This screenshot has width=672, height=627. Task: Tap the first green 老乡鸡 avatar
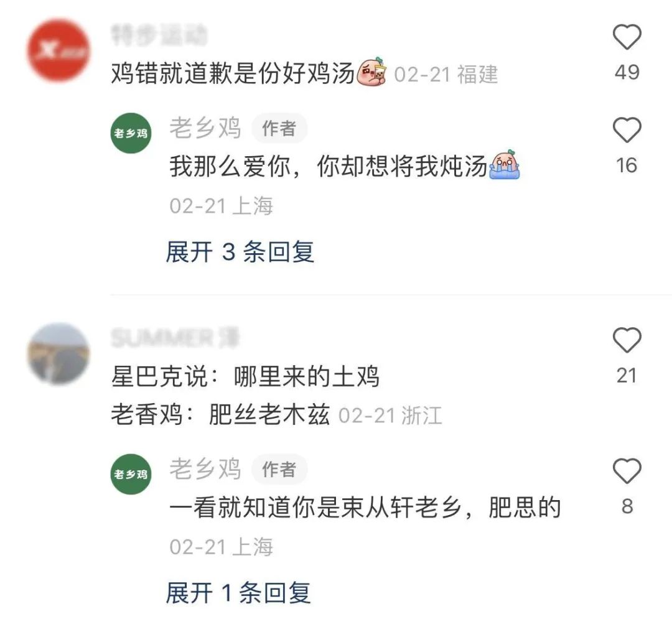point(131,133)
